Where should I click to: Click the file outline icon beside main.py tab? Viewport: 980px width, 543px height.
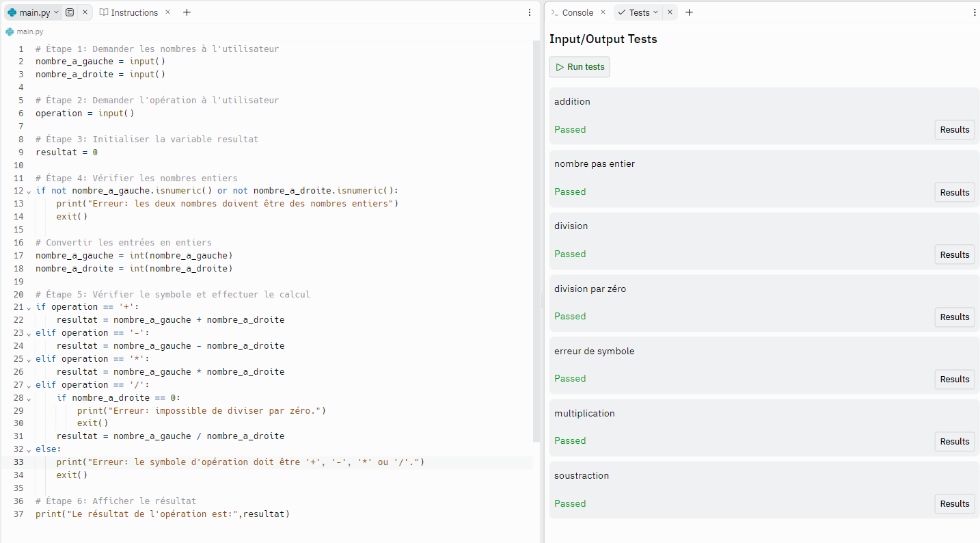(70, 12)
